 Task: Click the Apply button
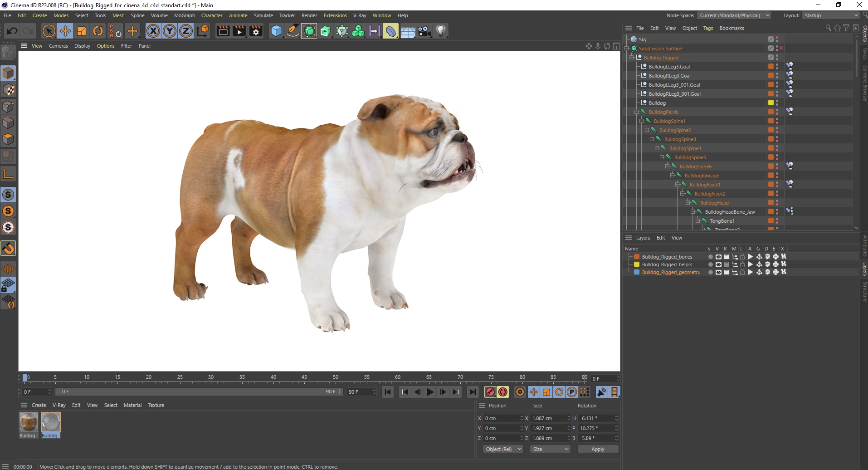pyautogui.click(x=598, y=449)
